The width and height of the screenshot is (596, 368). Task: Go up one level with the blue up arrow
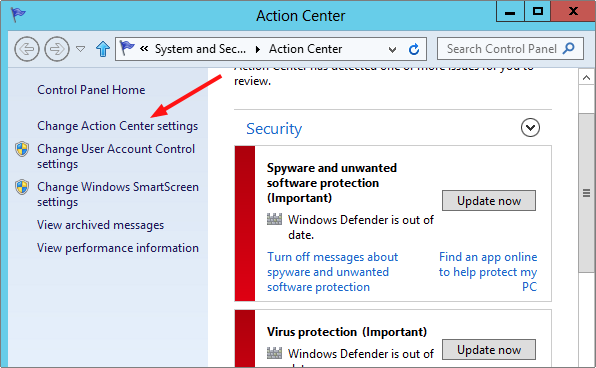103,49
